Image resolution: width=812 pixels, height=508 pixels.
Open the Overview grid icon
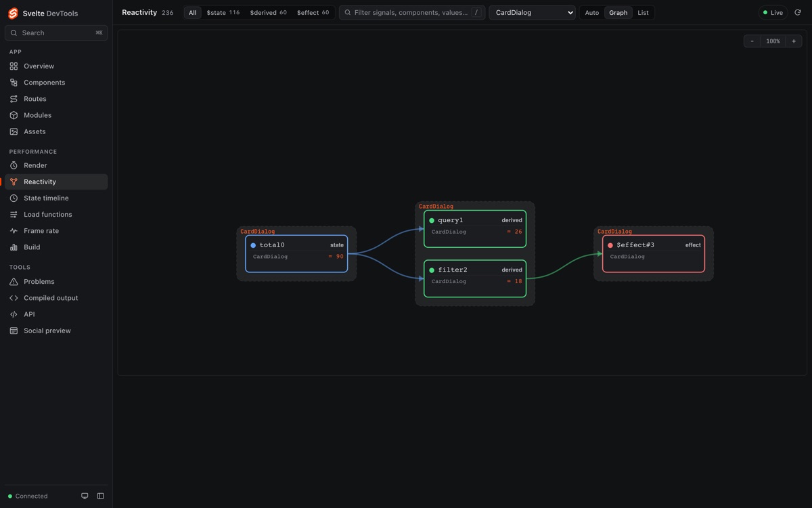pos(14,66)
